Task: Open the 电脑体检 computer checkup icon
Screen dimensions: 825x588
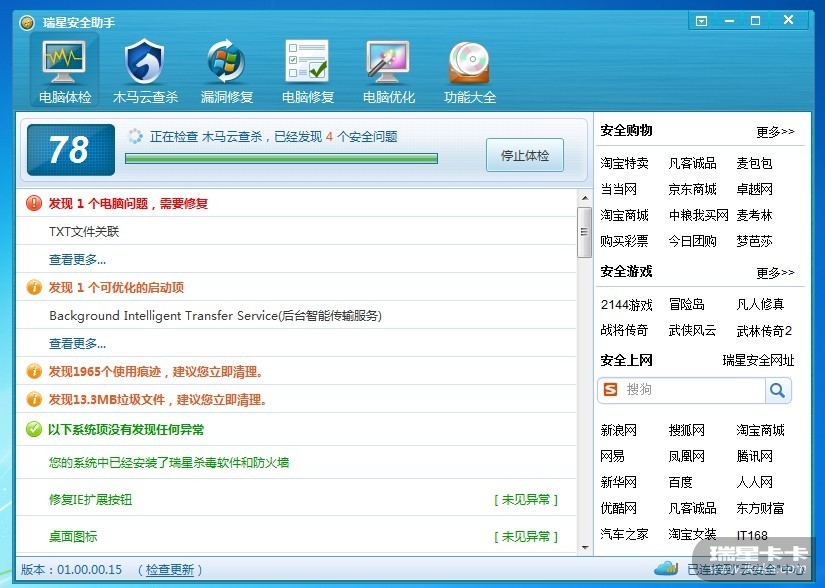Action: click(x=64, y=70)
